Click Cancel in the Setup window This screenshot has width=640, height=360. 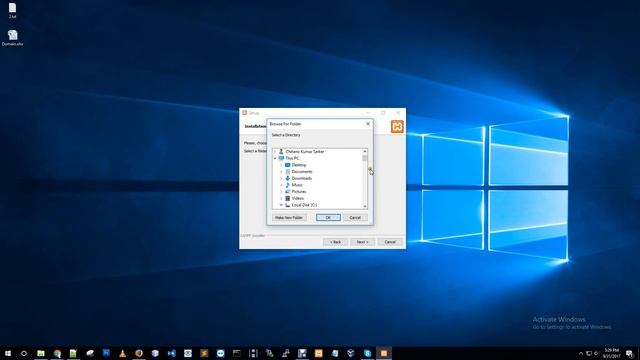coord(390,242)
